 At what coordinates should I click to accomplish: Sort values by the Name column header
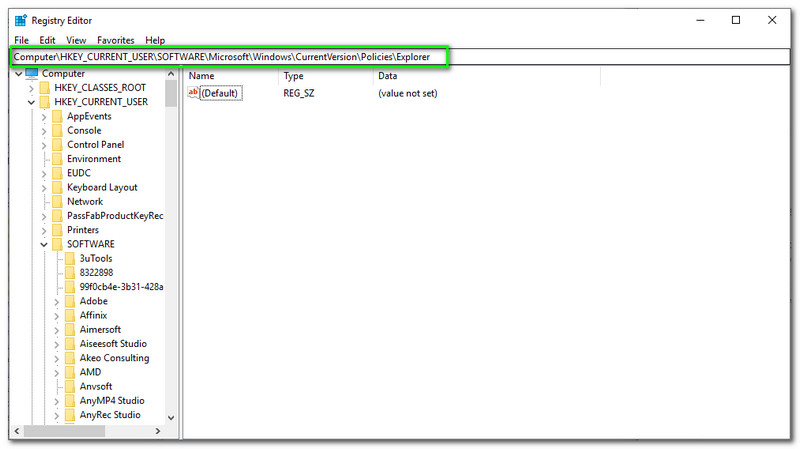click(231, 76)
